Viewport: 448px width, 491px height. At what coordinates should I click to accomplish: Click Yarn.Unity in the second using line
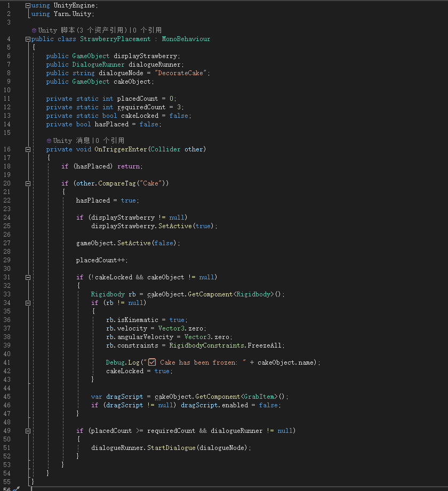(x=73, y=14)
